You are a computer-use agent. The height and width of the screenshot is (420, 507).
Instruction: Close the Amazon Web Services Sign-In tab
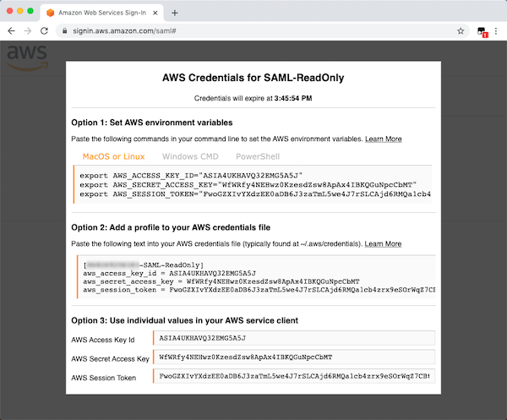click(x=155, y=13)
